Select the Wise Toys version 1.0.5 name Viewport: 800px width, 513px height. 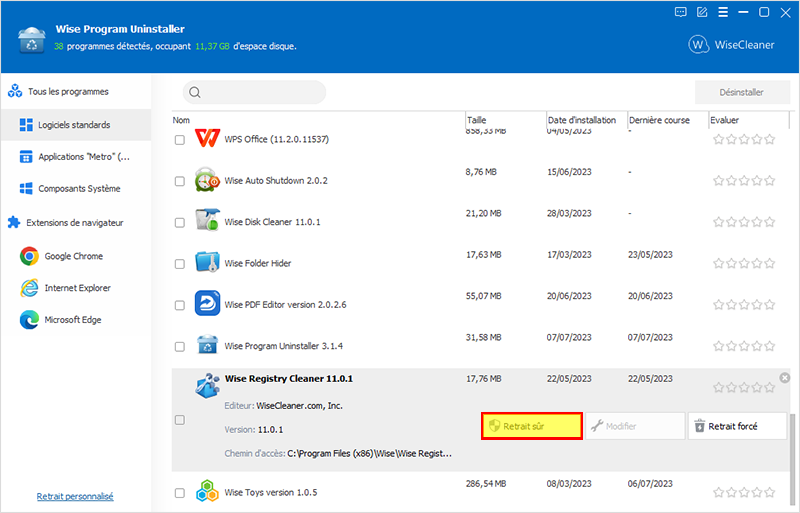pyautogui.click(x=271, y=493)
